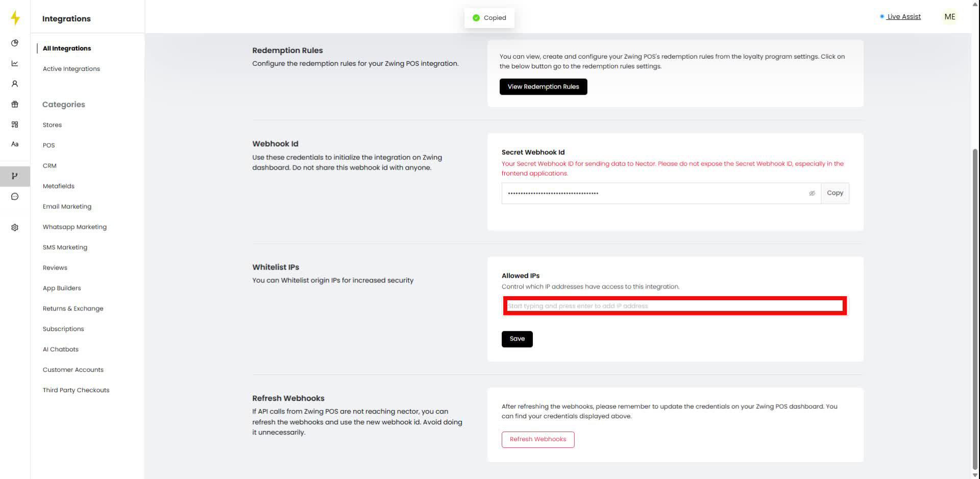Click the View Redemption Rules button
980x479 pixels.
click(543, 86)
